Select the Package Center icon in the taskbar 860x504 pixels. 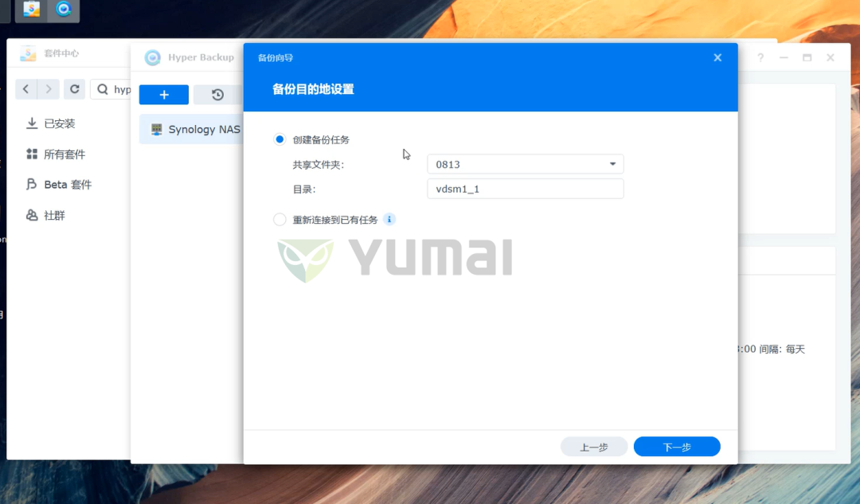click(30, 11)
